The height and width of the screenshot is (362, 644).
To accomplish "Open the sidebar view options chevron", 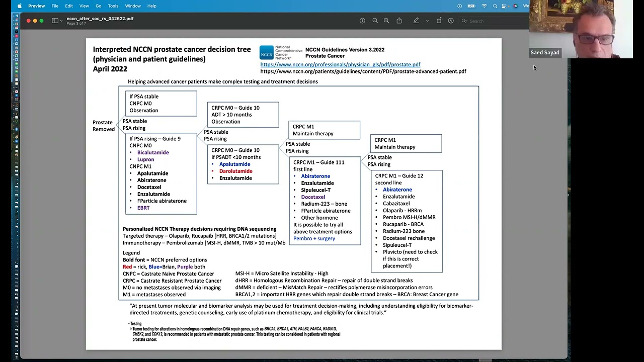I will point(61,21).
